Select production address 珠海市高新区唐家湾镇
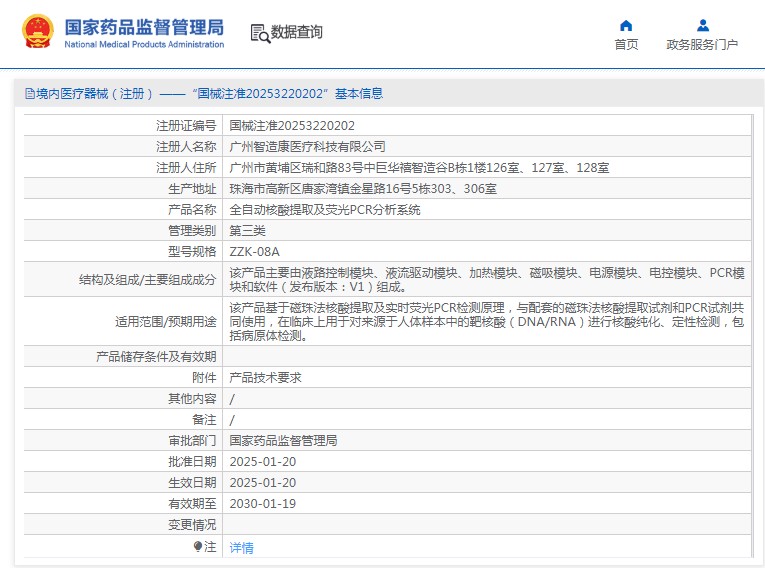 [363, 189]
